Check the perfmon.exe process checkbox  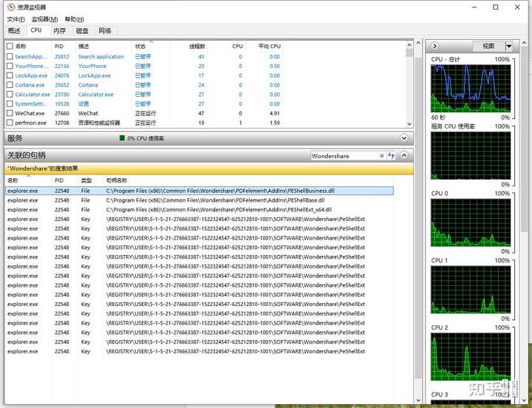[x=10, y=123]
